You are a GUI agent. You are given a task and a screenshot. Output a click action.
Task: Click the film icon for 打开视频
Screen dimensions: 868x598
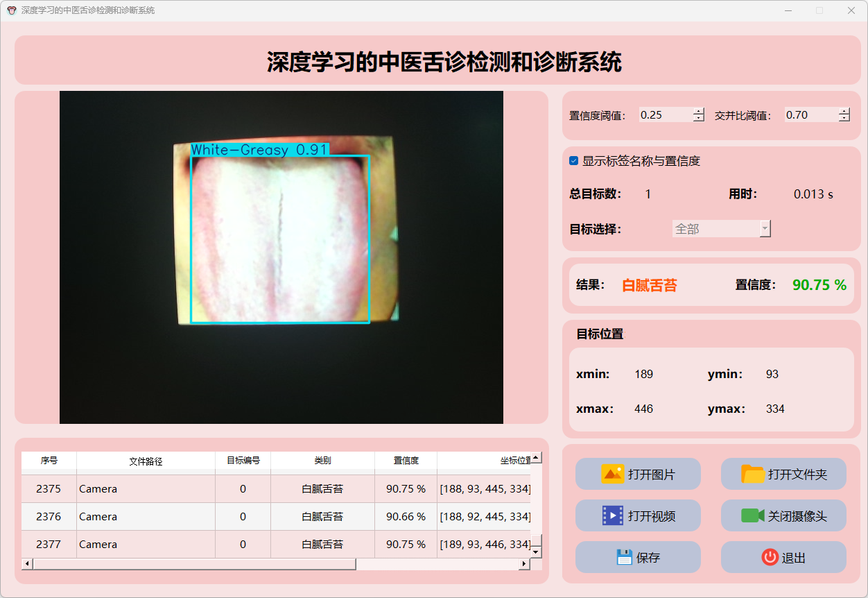coord(613,515)
